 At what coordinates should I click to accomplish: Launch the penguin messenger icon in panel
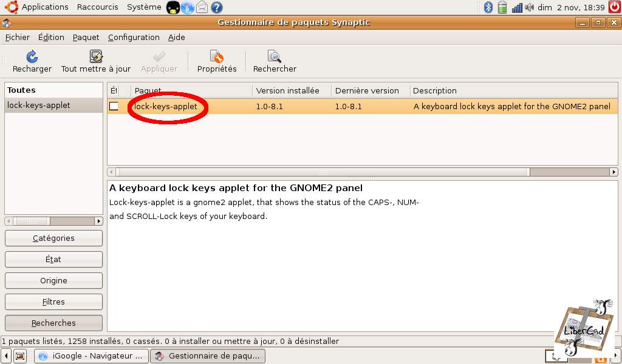pyautogui.click(x=173, y=7)
